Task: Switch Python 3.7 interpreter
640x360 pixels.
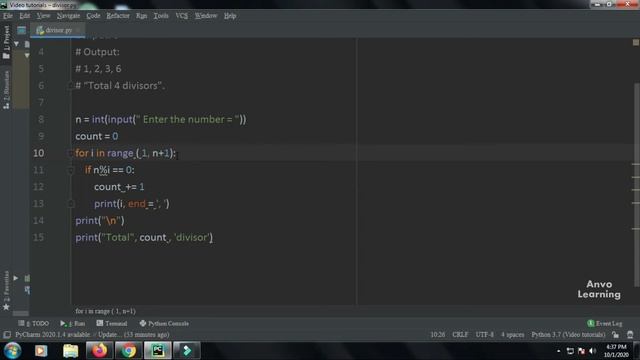Action: click(568, 335)
